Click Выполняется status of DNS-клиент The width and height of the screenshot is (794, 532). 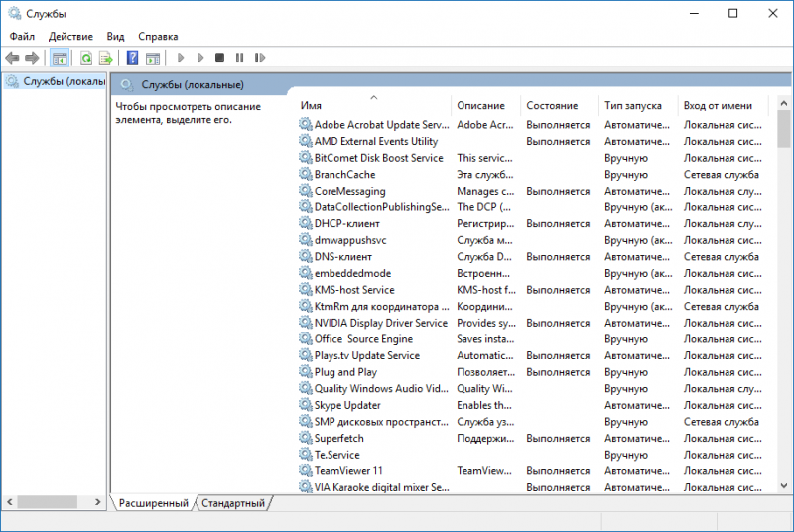pyautogui.click(x=558, y=257)
